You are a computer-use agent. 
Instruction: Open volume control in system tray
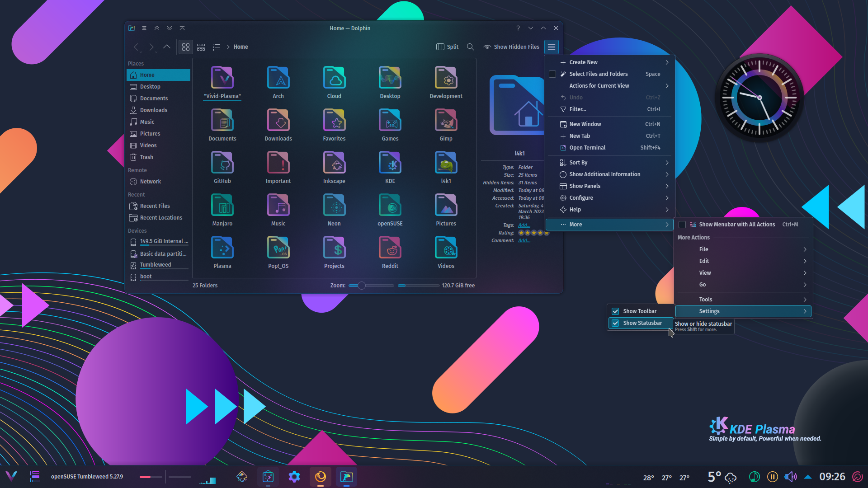coord(790,477)
